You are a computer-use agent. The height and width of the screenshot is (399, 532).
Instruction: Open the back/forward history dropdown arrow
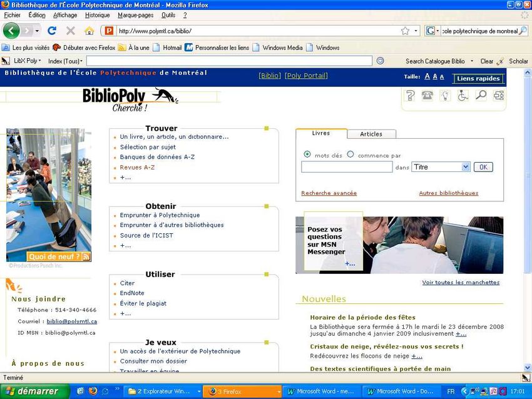37,31
